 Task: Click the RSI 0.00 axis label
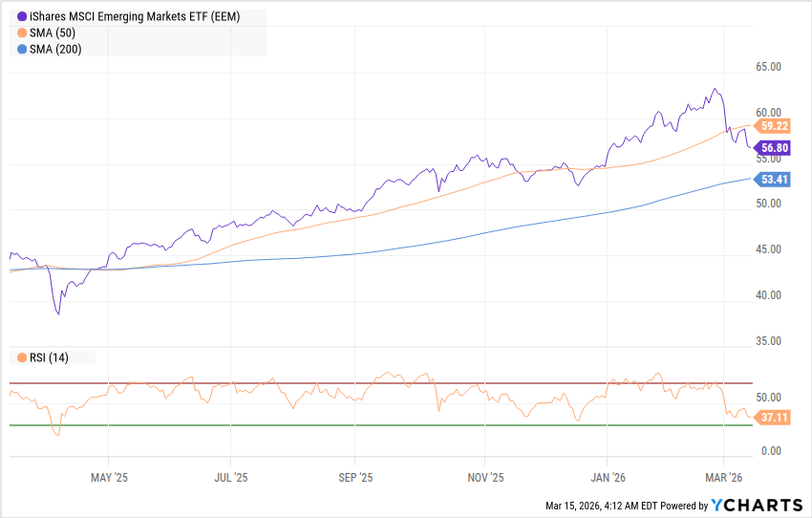click(x=771, y=451)
